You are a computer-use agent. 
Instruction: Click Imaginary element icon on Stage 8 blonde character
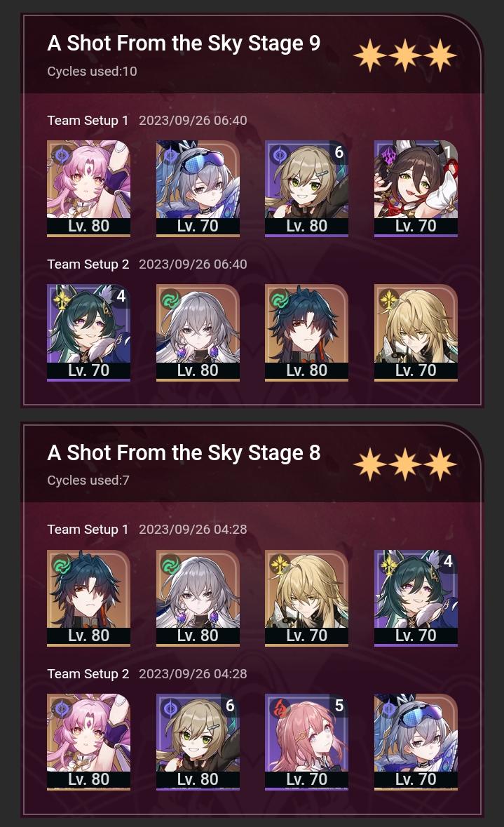tap(280, 565)
